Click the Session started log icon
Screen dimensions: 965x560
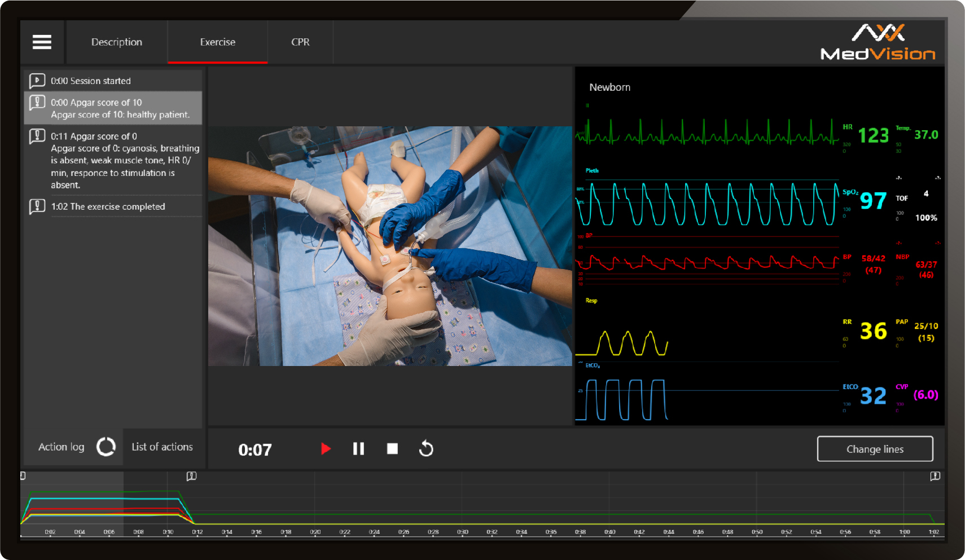pyautogui.click(x=37, y=81)
